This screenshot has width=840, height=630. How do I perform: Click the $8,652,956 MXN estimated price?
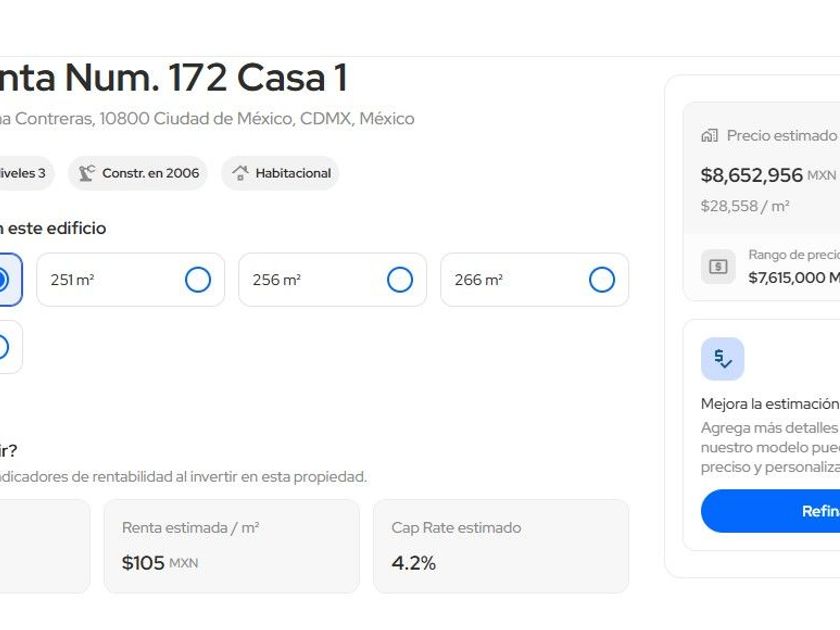click(752, 175)
